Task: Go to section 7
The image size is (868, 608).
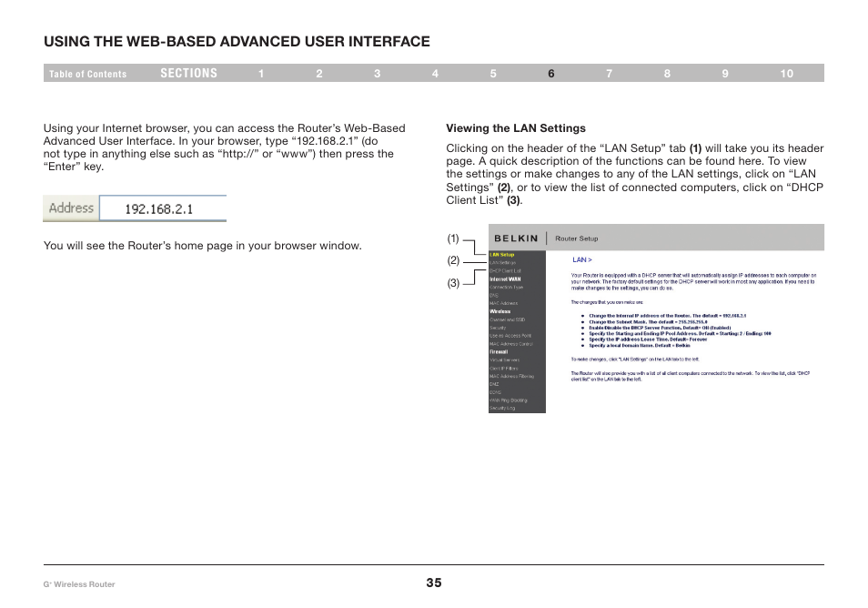Action: pos(609,74)
